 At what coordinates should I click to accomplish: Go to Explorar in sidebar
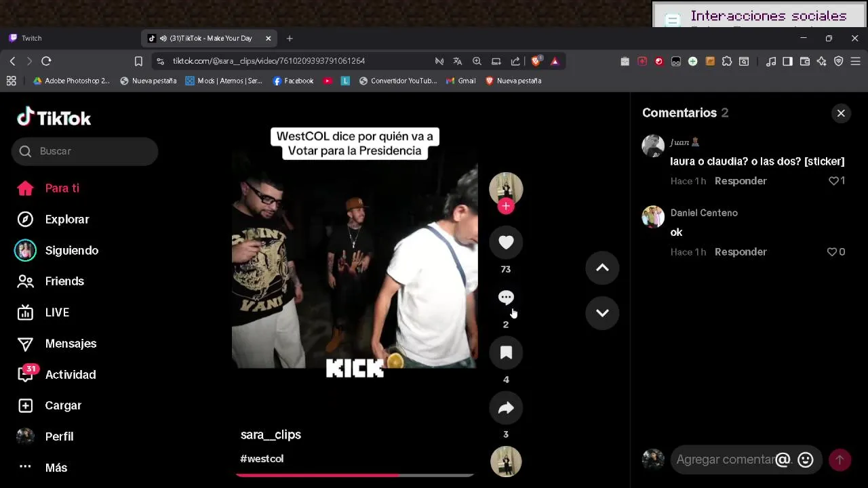coord(53,220)
